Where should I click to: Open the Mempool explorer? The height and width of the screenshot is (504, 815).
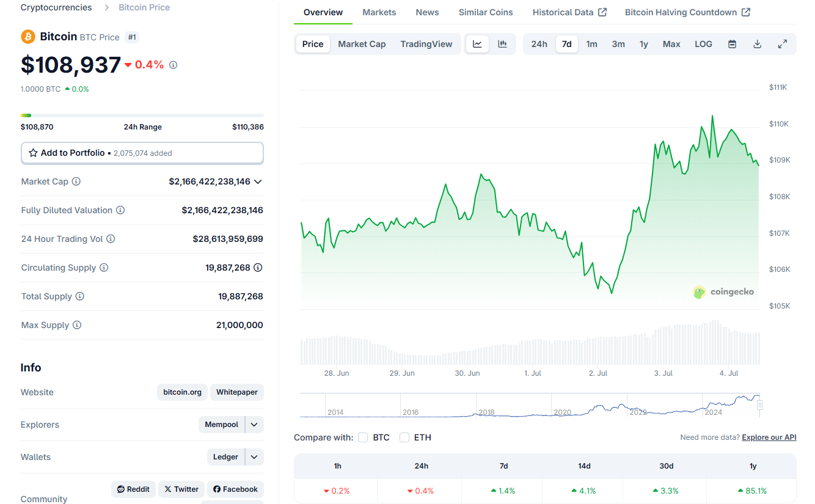pyautogui.click(x=221, y=425)
